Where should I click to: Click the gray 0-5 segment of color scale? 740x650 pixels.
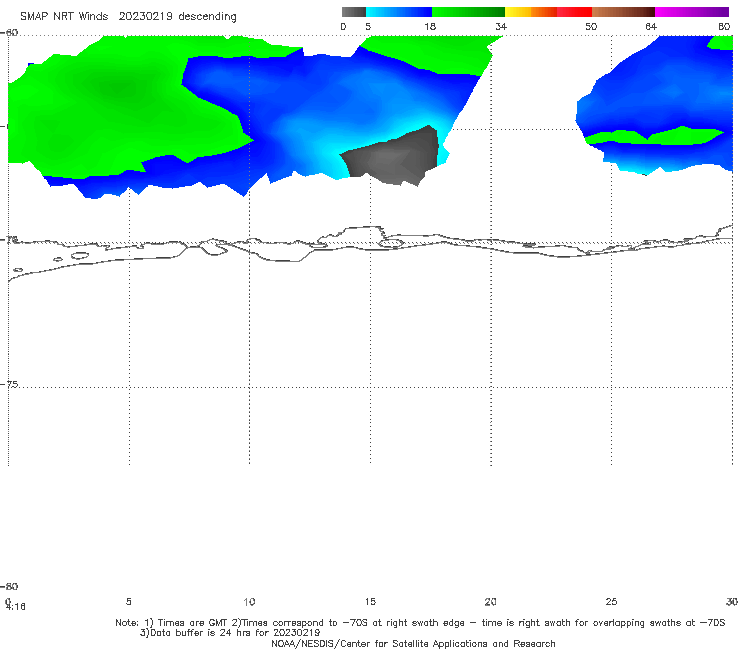[x=353, y=12]
